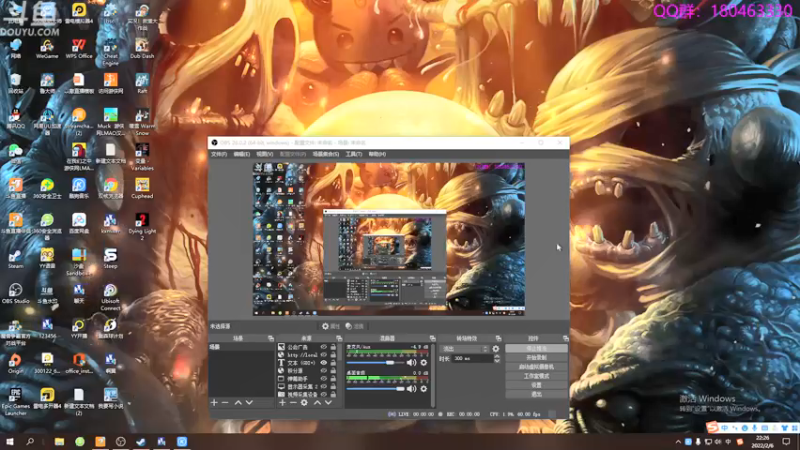Add a new scene with the plus icon
The height and width of the screenshot is (450, 800).
click(214, 403)
